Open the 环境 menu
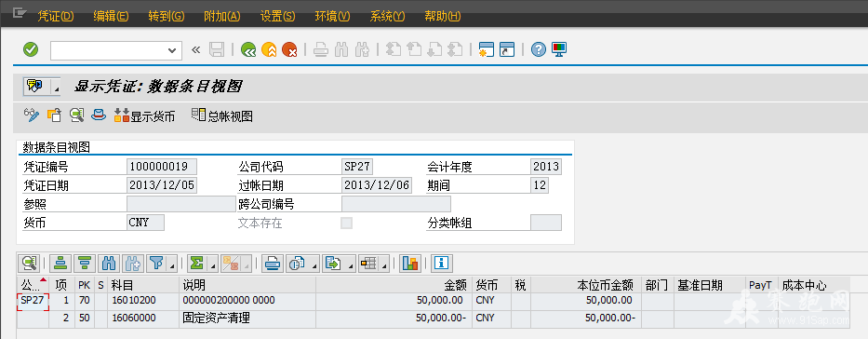The height and width of the screenshot is (339, 868). coord(332,16)
